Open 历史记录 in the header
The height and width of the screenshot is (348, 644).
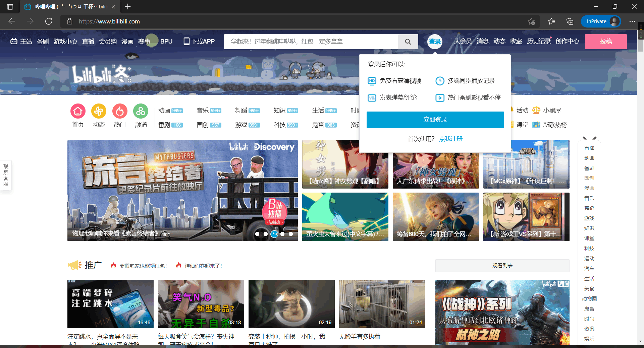[539, 41]
